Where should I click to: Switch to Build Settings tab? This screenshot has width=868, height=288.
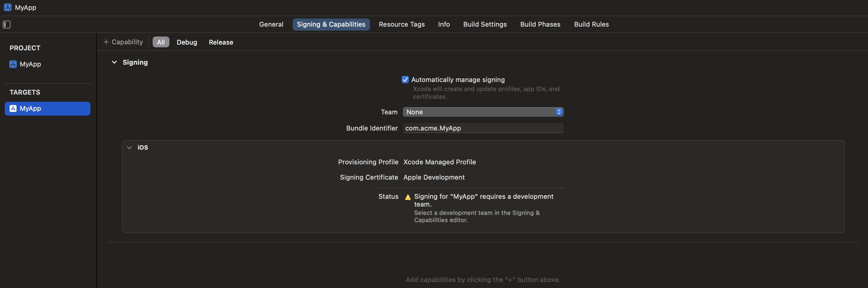[x=485, y=24]
